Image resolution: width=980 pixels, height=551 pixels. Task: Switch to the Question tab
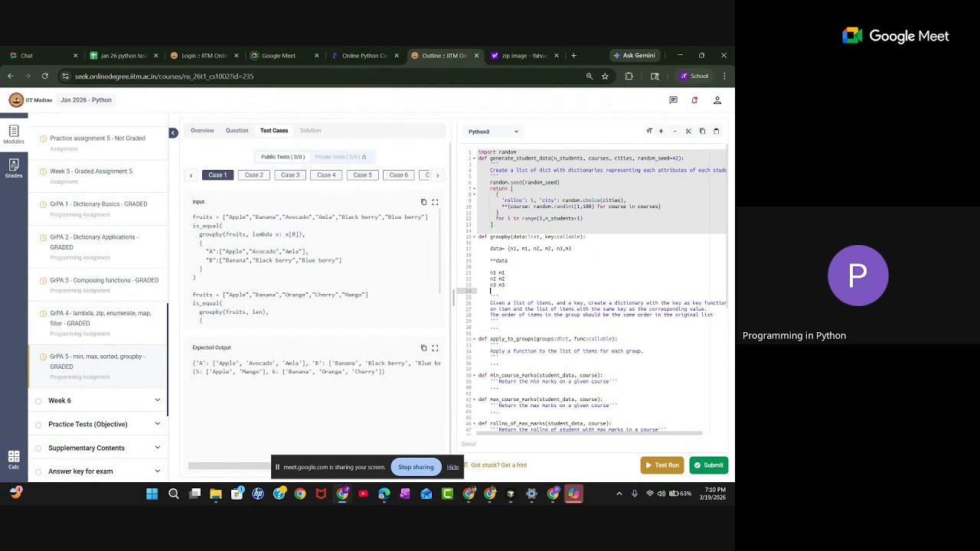click(237, 130)
